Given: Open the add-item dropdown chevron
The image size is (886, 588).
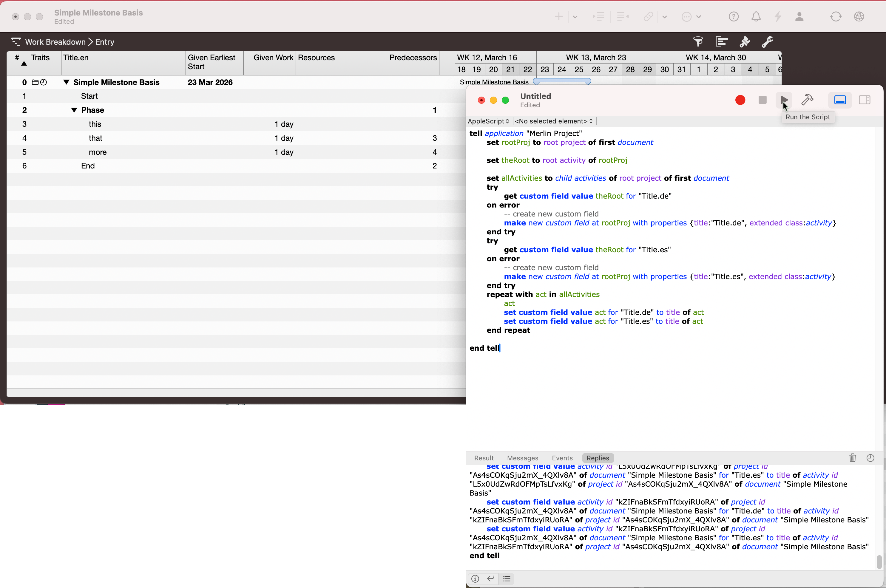Looking at the screenshot, I should coord(575,17).
